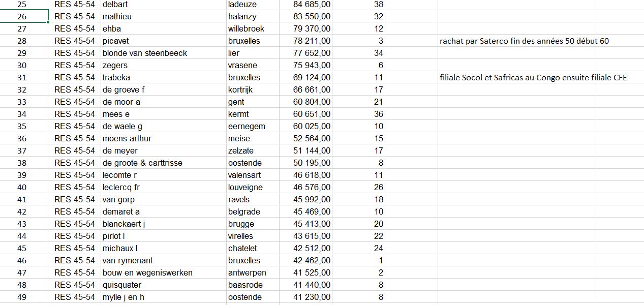Image resolution: width=644 pixels, height=305 pixels.
Task: Select the cell 'de groote & carttrisse'
Action: click(142, 163)
